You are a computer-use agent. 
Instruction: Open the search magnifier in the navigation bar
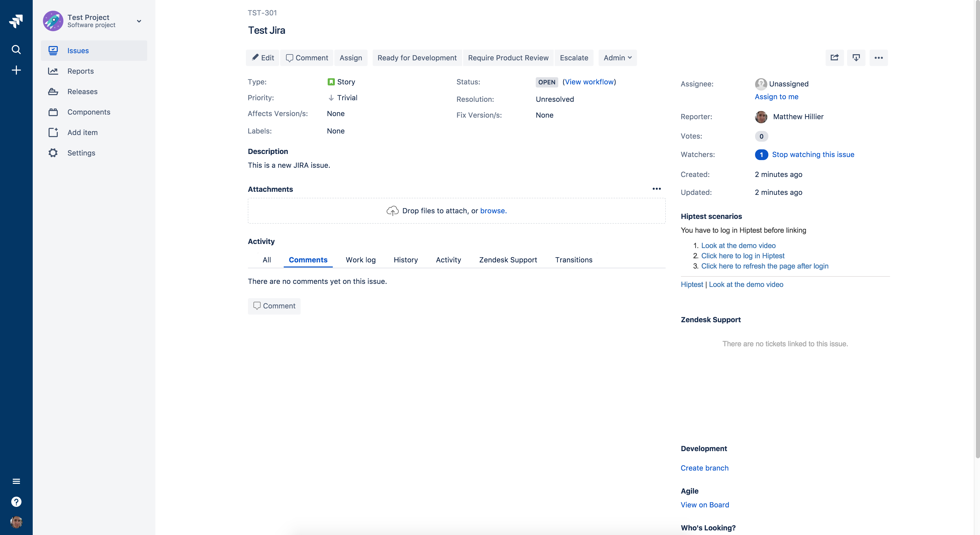(x=16, y=49)
